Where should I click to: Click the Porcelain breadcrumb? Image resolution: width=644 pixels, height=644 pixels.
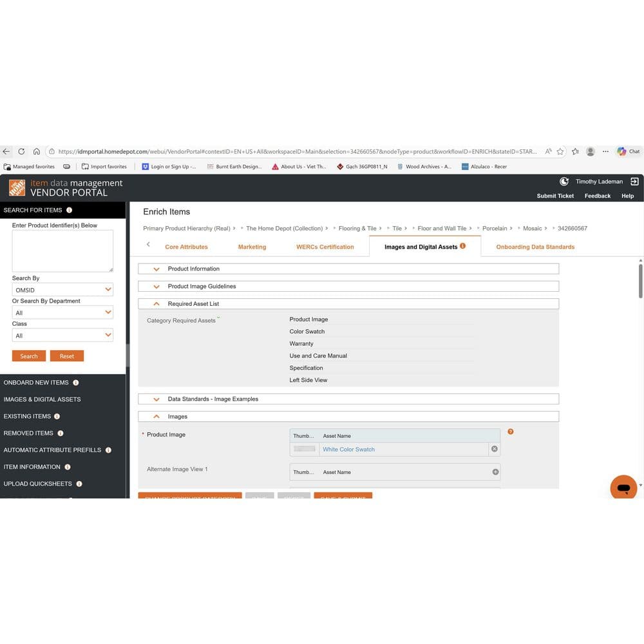[x=495, y=229]
